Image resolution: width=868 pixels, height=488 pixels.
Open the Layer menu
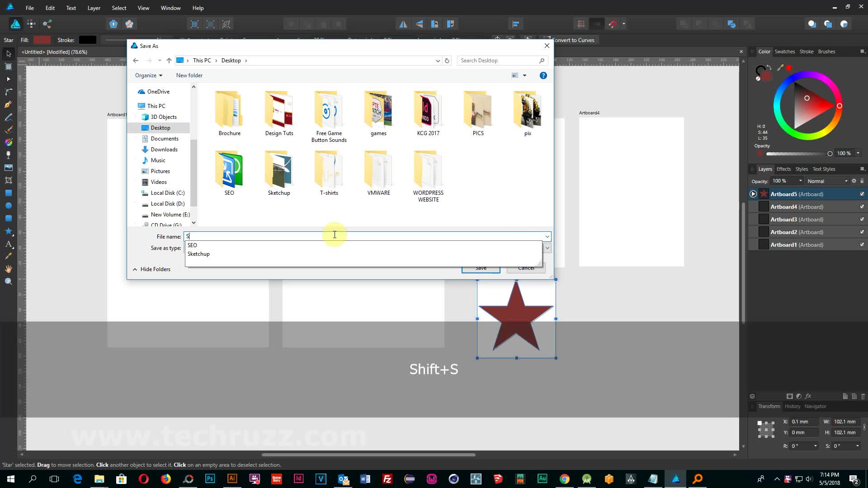(94, 8)
